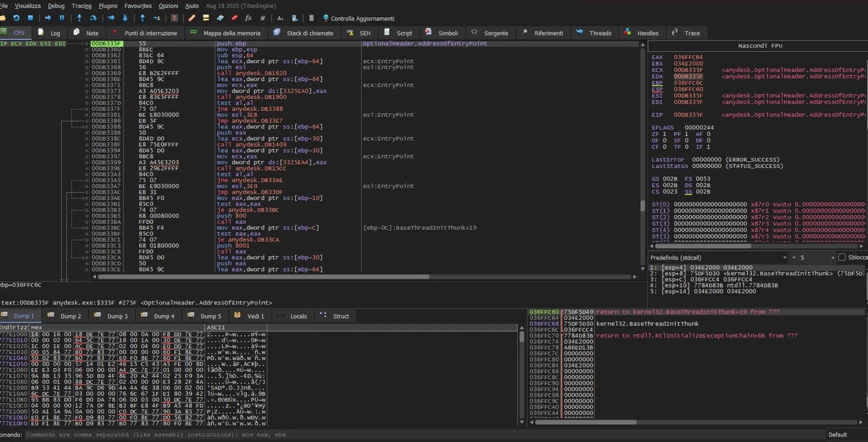Click the Run arrow toolbar icon
Viewport: 868px width, 442px height.
[48, 18]
